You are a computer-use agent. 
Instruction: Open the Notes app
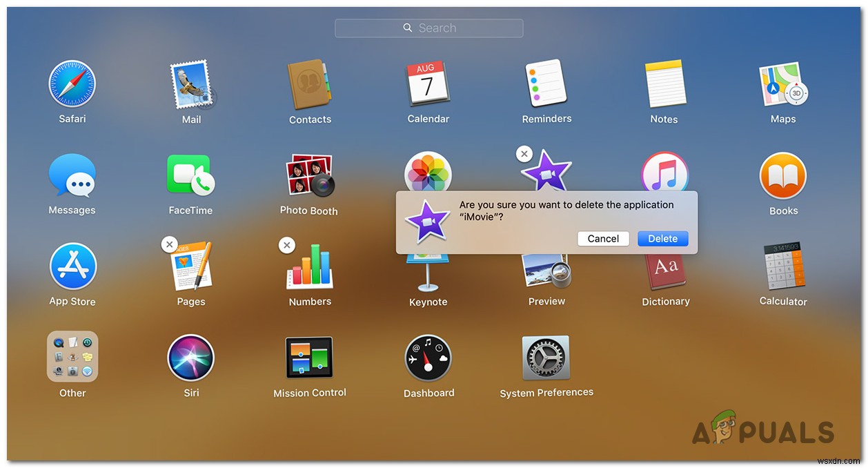[x=664, y=84]
